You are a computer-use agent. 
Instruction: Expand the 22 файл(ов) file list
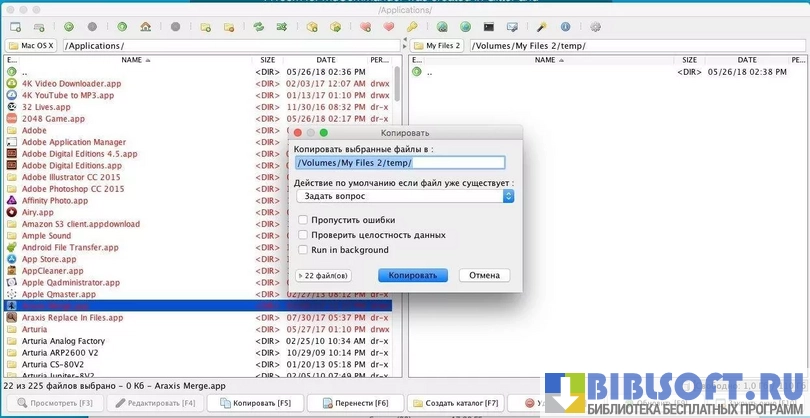coord(324,275)
